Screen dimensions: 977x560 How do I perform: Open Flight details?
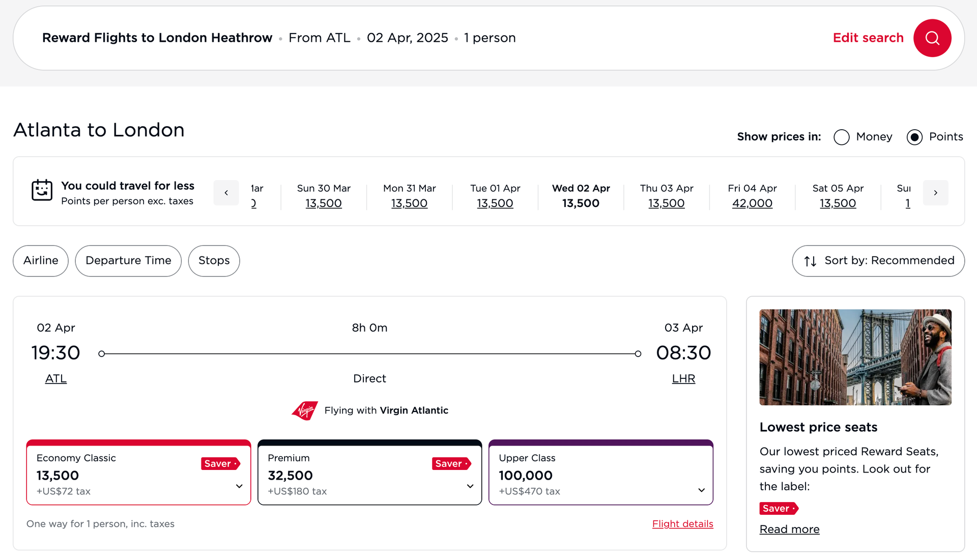682,523
